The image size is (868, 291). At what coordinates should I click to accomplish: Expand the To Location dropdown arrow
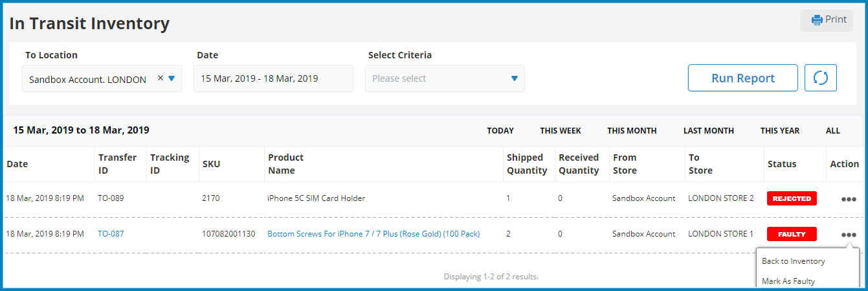coord(172,78)
